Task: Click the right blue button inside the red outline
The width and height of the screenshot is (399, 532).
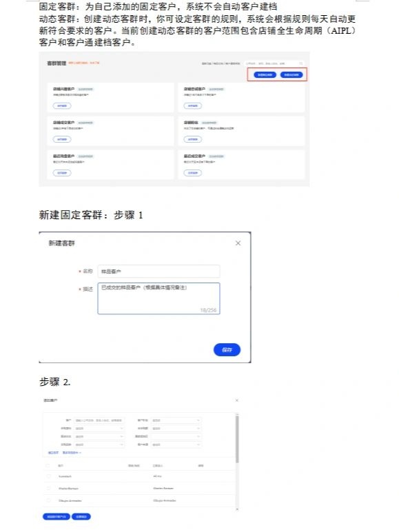Action: tap(291, 74)
